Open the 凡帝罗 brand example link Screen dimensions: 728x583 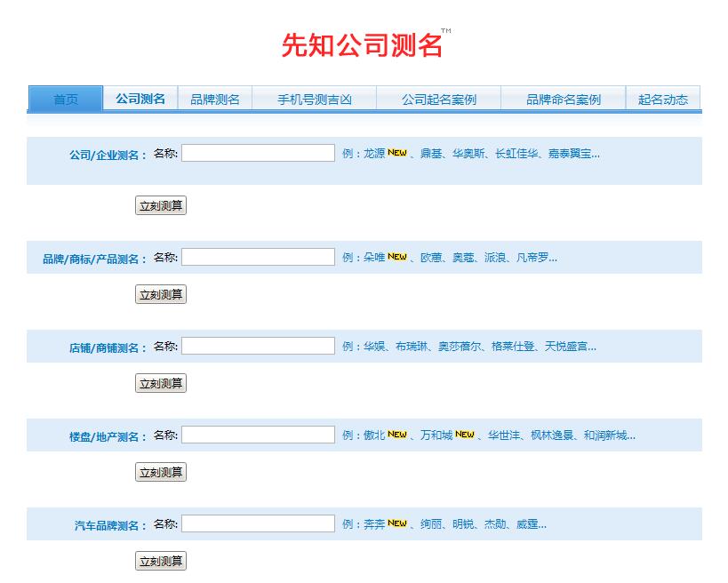[532, 258]
